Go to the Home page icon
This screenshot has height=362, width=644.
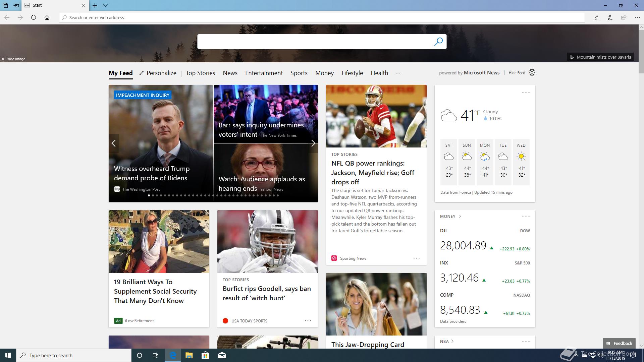[x=47, y=17]
